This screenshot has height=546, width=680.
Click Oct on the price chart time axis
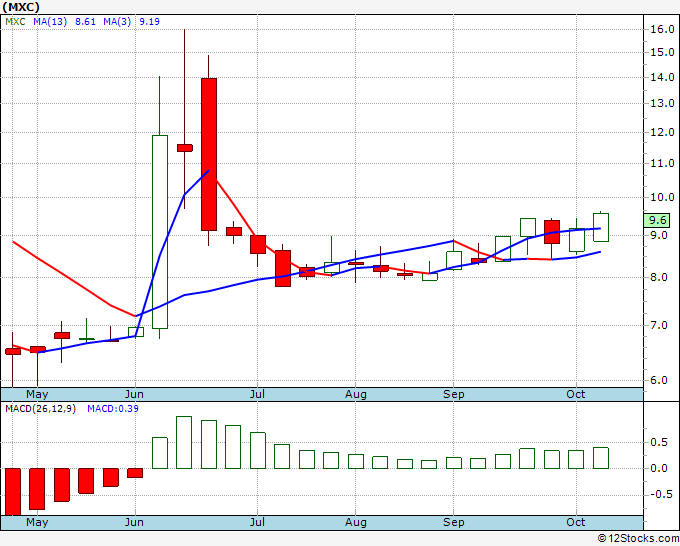[x=576, y=395]
